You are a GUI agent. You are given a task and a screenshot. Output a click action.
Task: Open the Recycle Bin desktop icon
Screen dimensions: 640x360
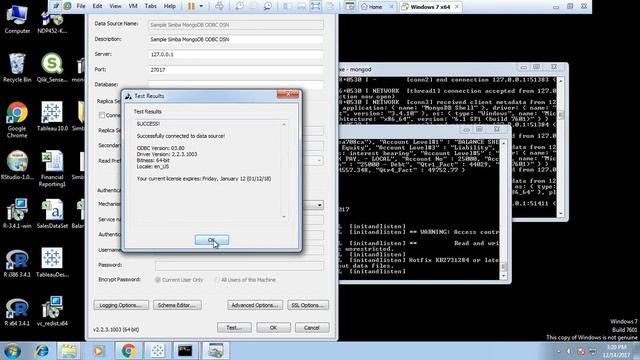click(17, 68)
